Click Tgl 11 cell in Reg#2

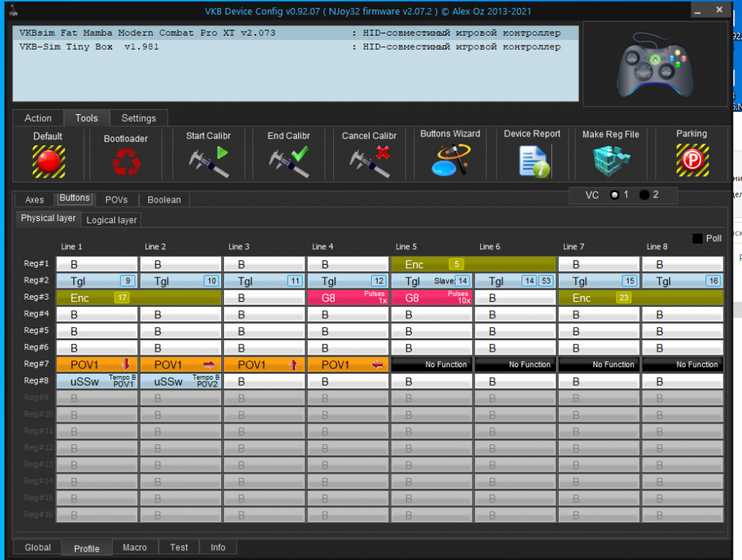265,281
